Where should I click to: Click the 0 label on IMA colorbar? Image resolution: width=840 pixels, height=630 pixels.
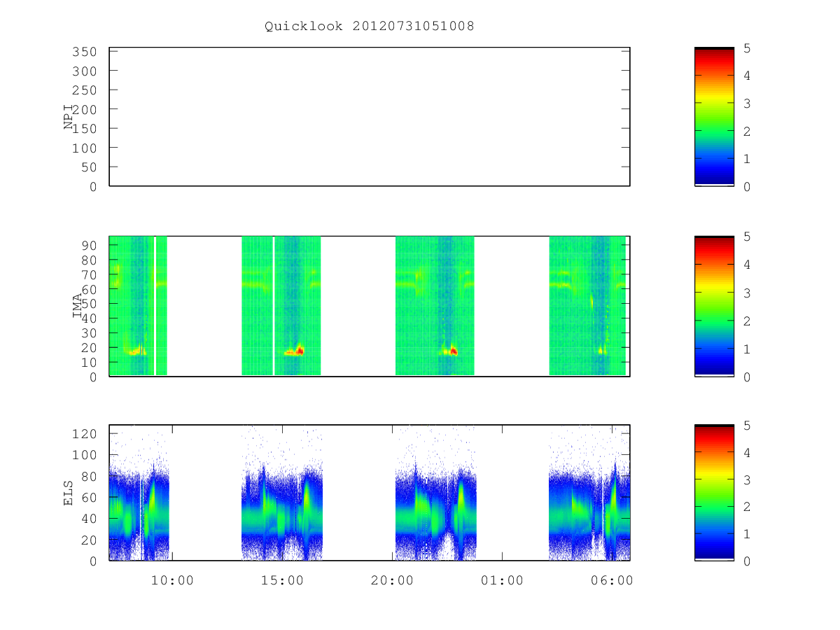(x=748, y=377)
